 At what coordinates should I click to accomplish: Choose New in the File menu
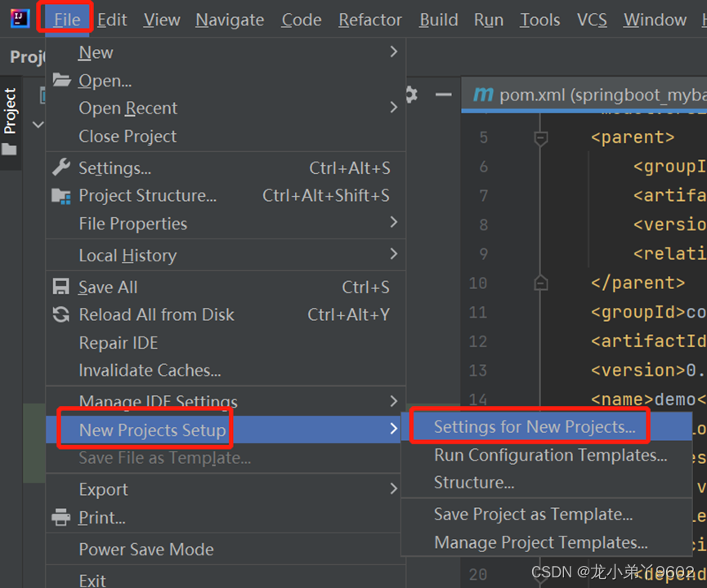(x=226, y=52)
